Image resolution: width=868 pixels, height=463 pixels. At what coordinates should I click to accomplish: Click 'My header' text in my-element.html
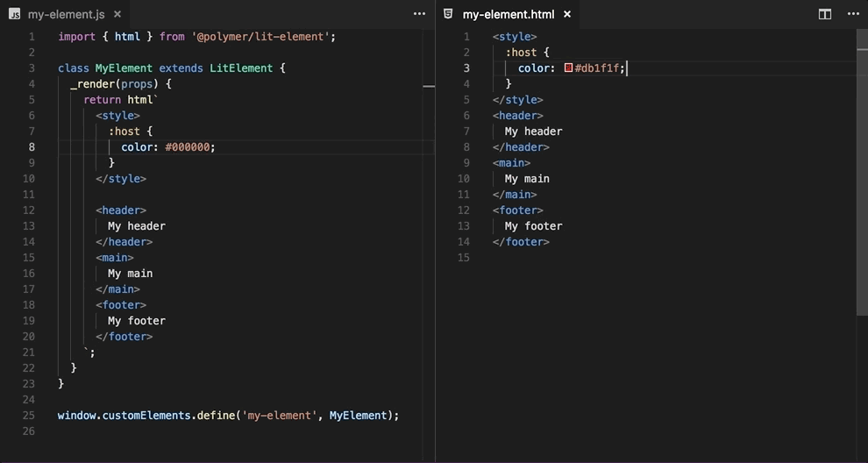534,132
